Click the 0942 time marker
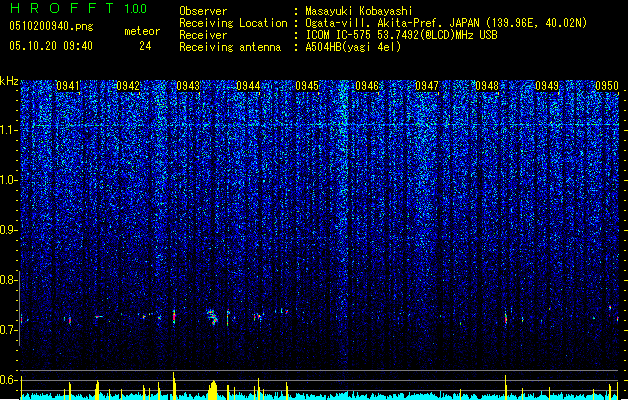 pos(128,86)
